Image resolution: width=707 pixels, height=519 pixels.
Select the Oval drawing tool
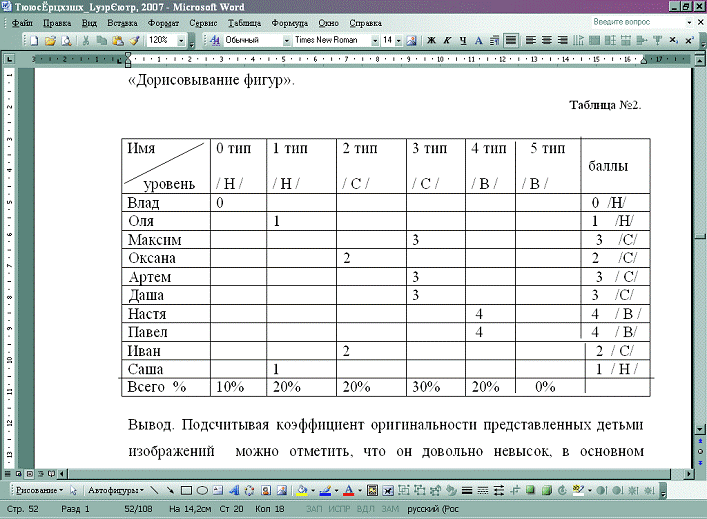click(202, 491)
